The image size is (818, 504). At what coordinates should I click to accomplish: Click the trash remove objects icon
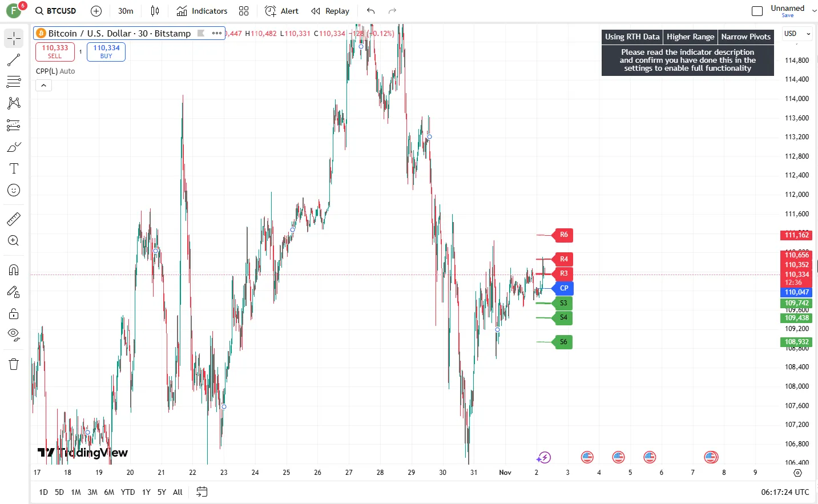14,364
